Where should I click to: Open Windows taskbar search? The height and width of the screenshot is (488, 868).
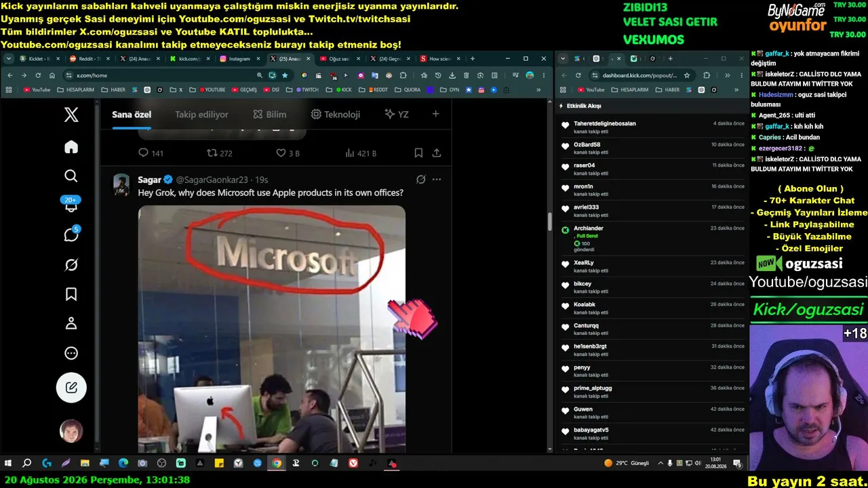(x=27, y=464)
